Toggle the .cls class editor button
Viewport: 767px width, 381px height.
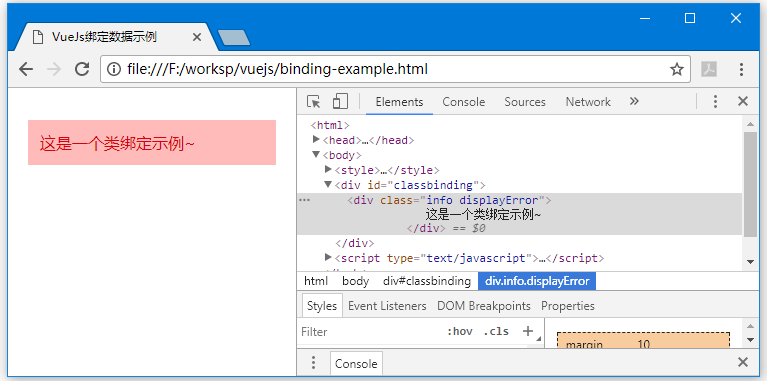(x=496, y=332)
